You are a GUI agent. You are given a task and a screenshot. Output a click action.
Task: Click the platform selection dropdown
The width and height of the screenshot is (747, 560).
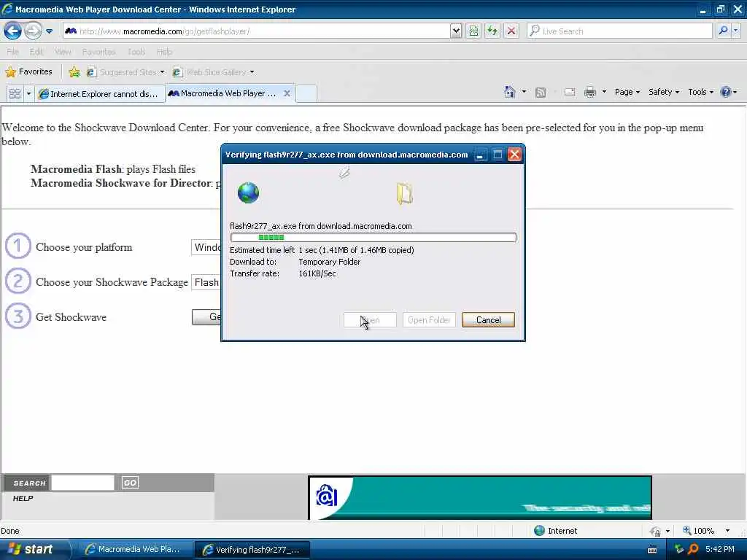pos(206,248)
